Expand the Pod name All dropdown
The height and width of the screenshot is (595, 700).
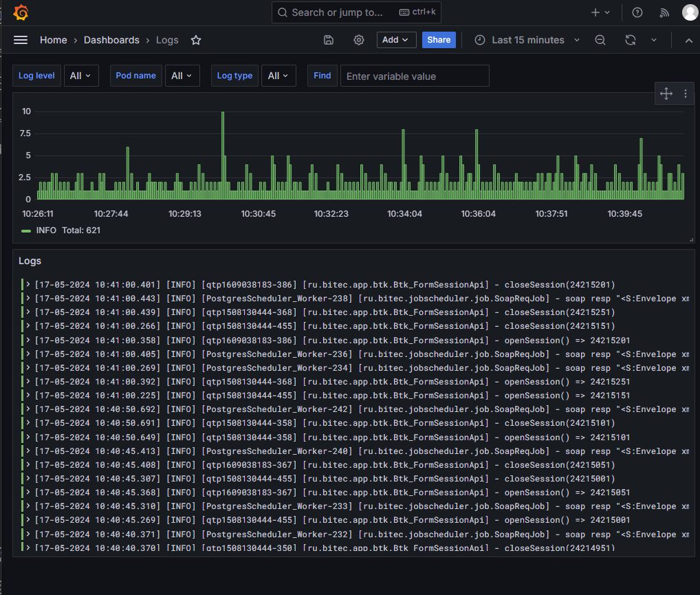[182, 76]
